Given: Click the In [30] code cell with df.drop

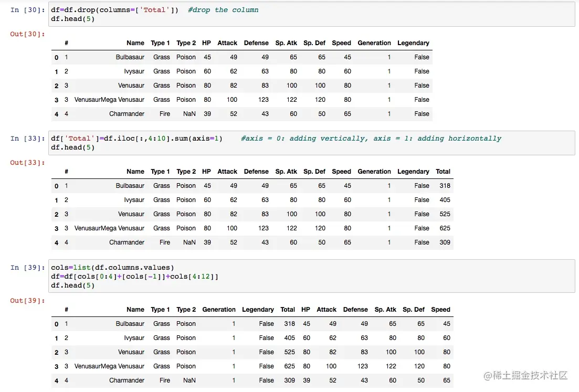Looking at the screenshot, I should pos(312,14).
